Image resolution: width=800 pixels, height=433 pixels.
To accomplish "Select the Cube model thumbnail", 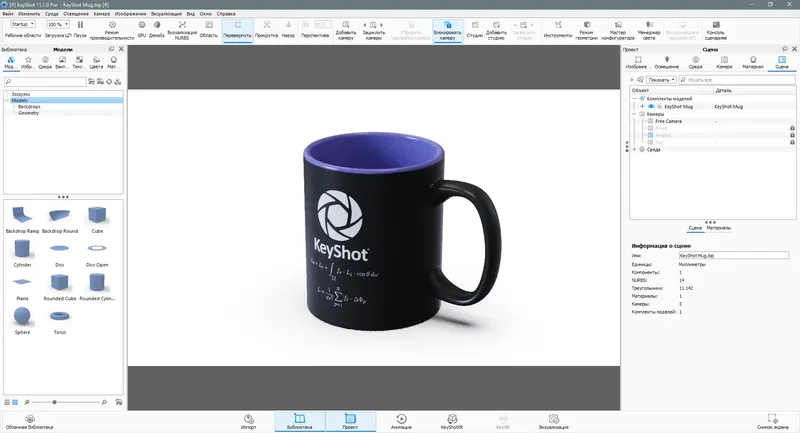I will click(97, 219).
